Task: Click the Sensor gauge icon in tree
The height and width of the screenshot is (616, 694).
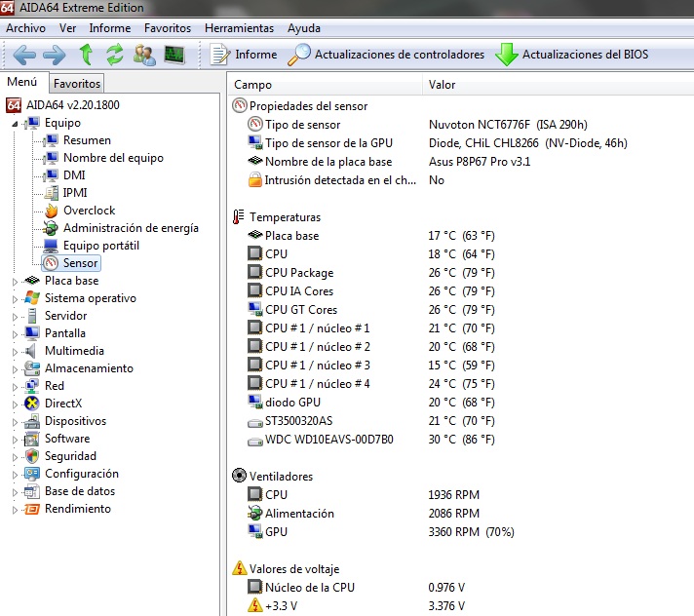Action: [x=51, y=263]
